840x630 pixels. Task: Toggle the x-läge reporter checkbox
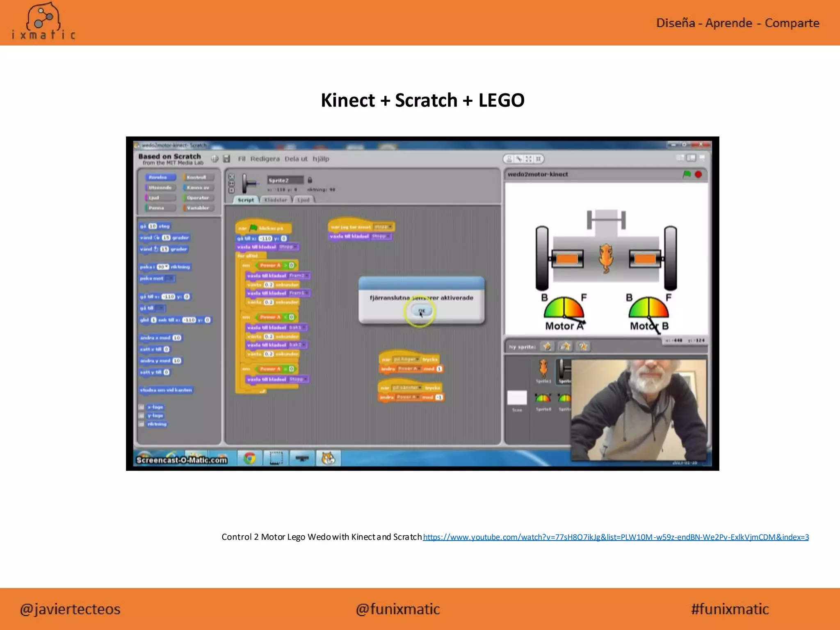click(x=142, y=407)
